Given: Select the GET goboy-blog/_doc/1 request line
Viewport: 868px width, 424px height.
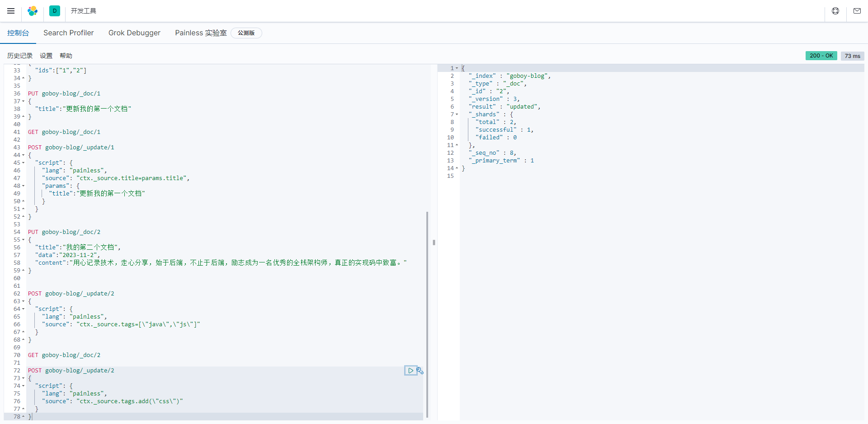Looking at the screenshot, I should [x=64, y=132].
